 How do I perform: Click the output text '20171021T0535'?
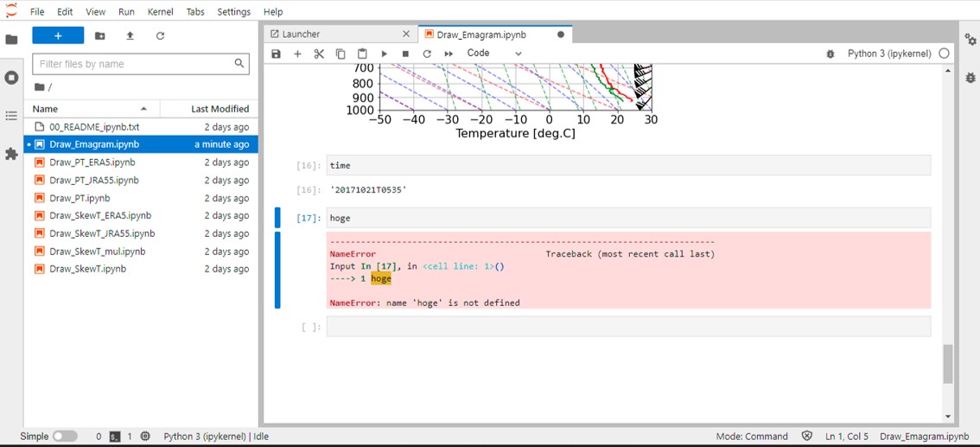(368, 189)
